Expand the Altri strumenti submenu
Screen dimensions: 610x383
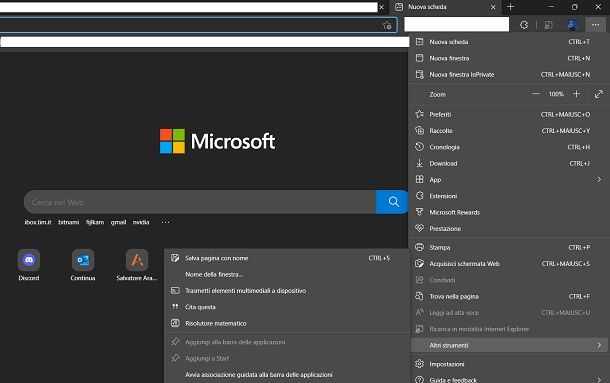[x=508, y=345]
